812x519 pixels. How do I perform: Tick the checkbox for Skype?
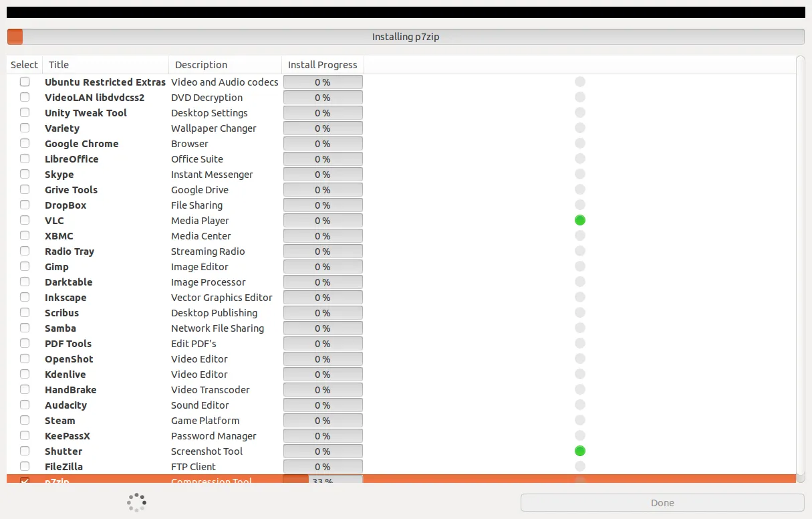[x=25, y=174]
